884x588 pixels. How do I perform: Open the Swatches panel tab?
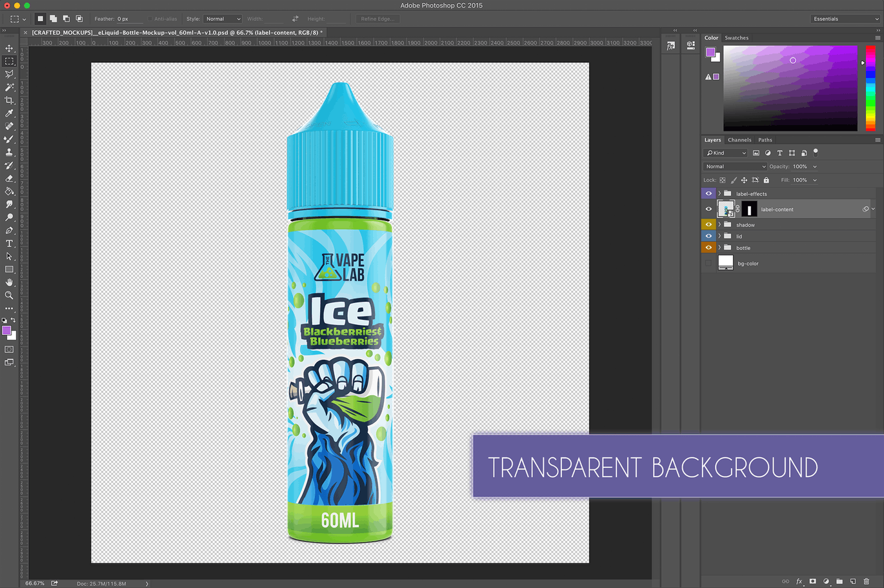coord(736,37)
